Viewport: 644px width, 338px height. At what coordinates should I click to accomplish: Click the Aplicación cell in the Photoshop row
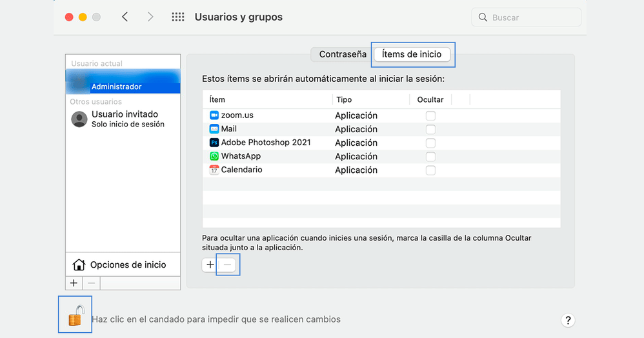click(356, 143)
